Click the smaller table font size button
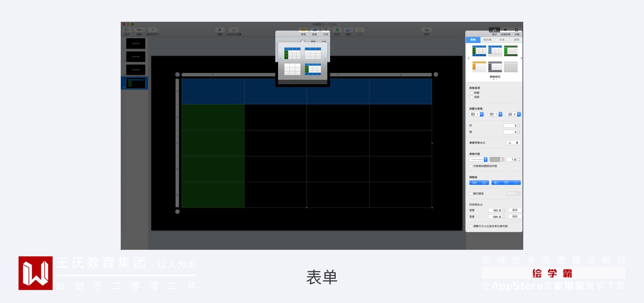 point(510,143)
